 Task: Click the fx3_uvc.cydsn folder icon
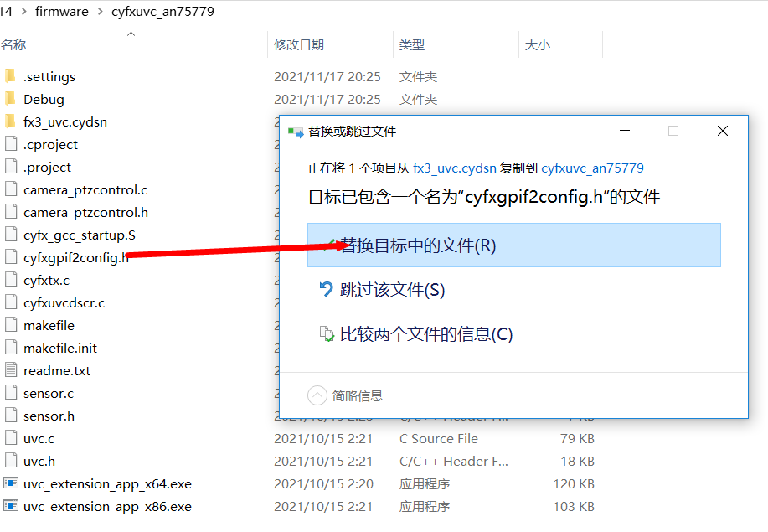(10, 121)
